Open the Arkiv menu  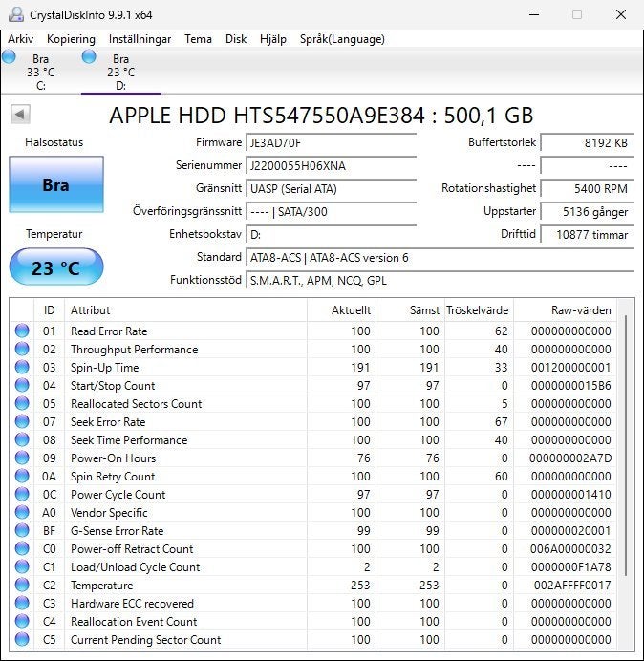[x=21, y=39]
